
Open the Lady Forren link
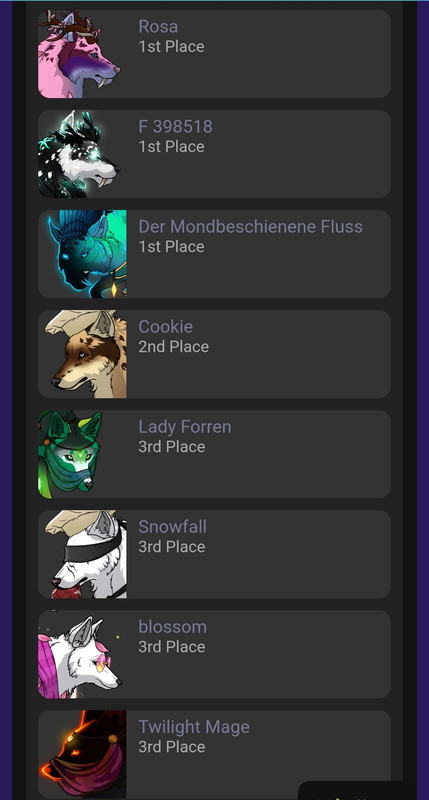(185, 427)
